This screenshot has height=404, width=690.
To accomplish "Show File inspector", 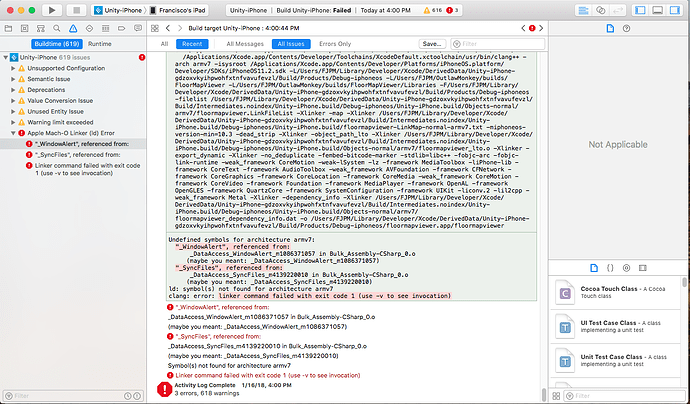I will (x=610, y=29).
